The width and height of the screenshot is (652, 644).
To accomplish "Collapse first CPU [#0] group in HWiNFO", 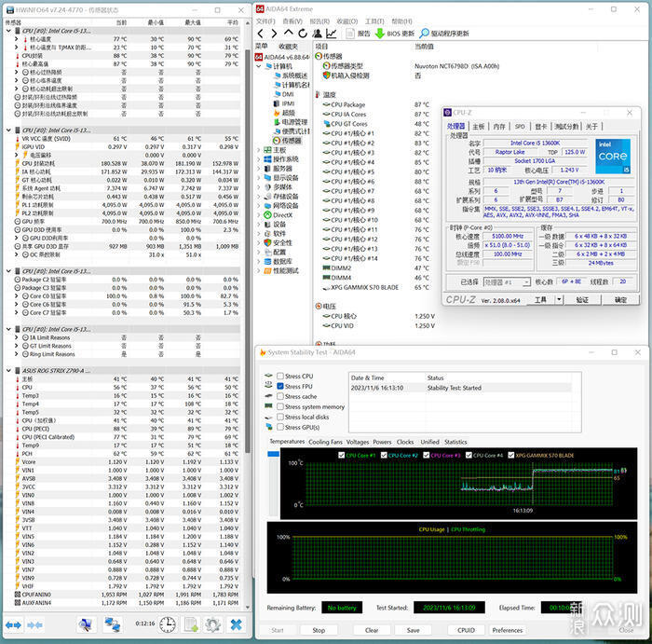I will (x=8, y=31).
